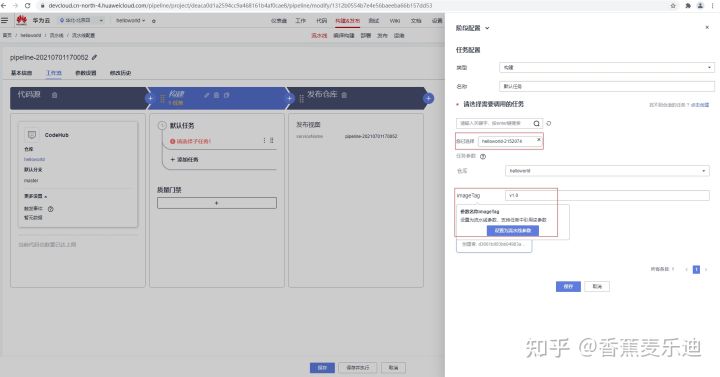Click the 名称 input field
This screenshot has width=720, height=377.
pyautogui.click(x=607, y=86)
